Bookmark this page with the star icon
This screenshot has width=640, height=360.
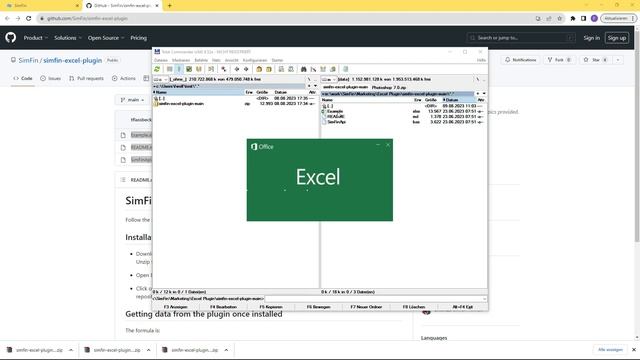point(560,18)
